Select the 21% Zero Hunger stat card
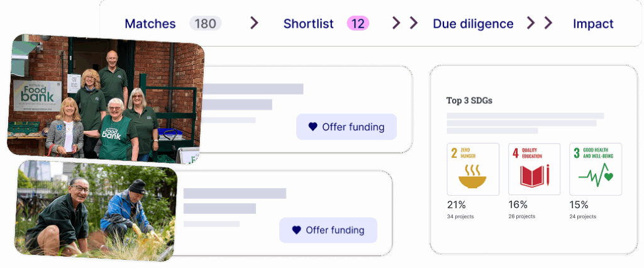 pos(473,181)
